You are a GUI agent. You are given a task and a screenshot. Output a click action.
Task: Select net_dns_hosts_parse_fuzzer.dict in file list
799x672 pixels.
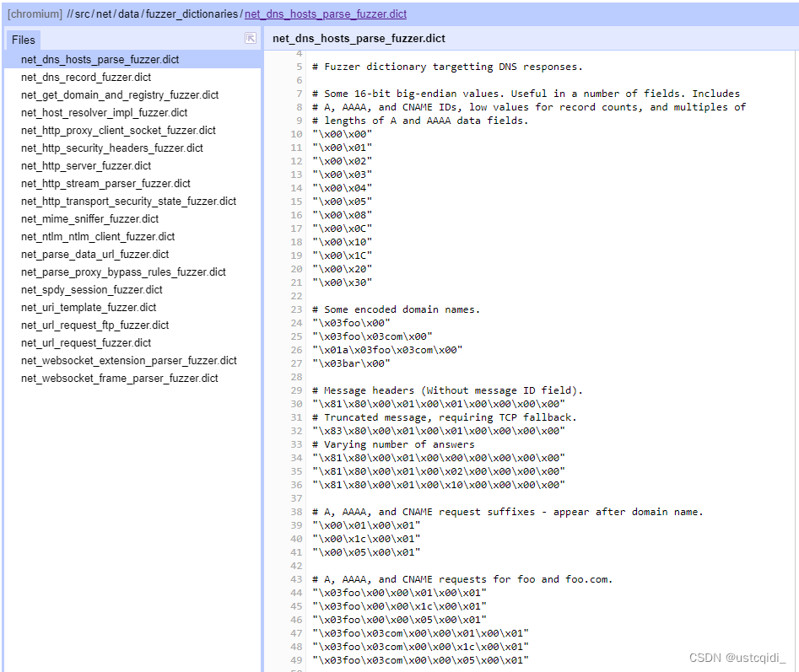click(x=132, y=60)
